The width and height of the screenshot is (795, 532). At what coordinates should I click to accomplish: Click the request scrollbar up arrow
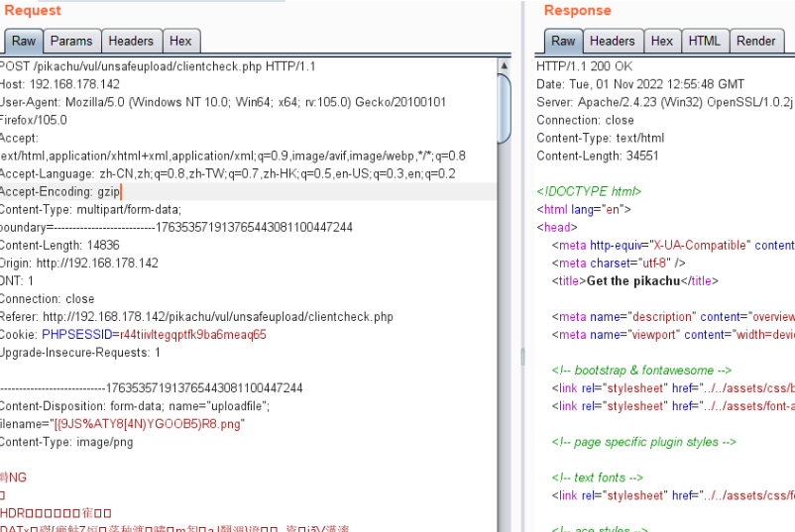(x=505, y=64)
